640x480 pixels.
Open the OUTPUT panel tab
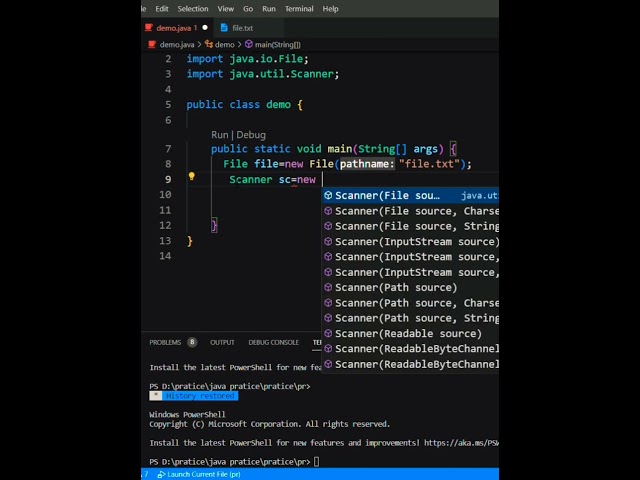click(222, 342)
